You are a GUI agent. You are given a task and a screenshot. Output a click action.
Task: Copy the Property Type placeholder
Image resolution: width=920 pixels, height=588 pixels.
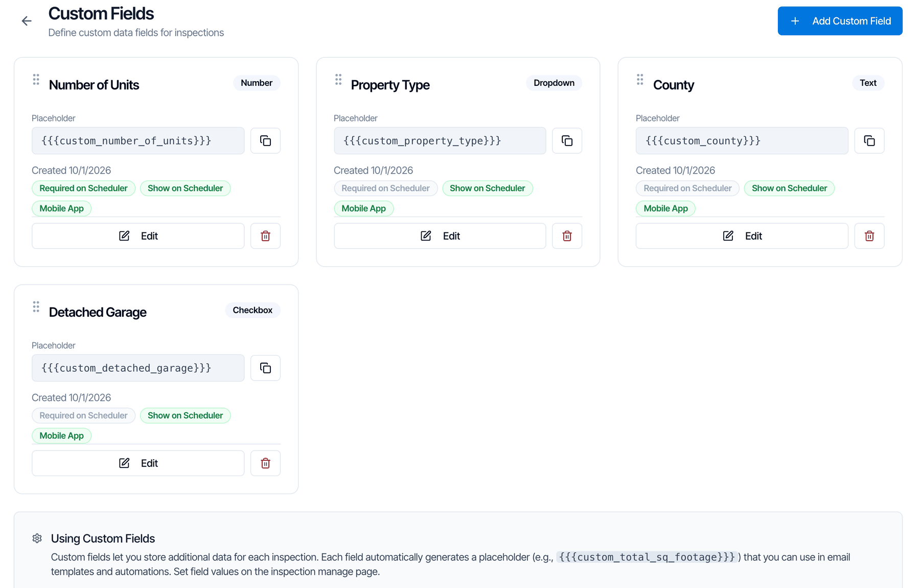click(567, 141)
